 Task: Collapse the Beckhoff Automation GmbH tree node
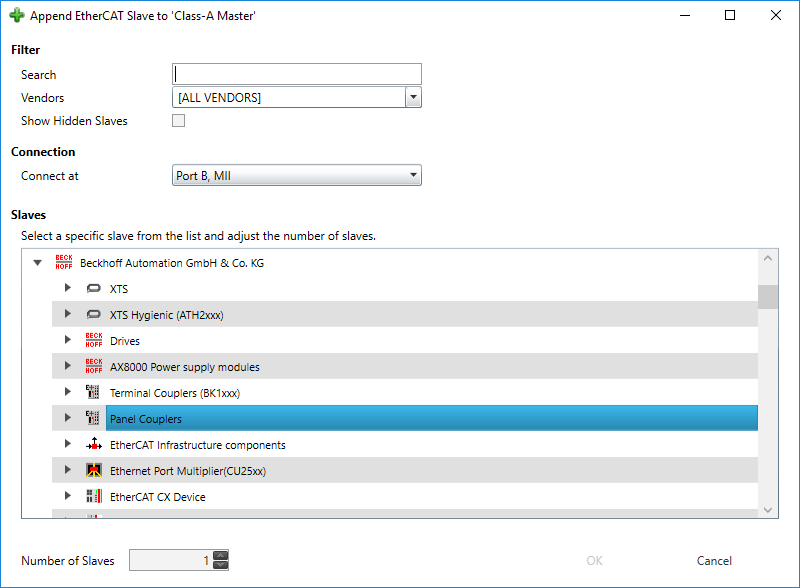[37, 262]
